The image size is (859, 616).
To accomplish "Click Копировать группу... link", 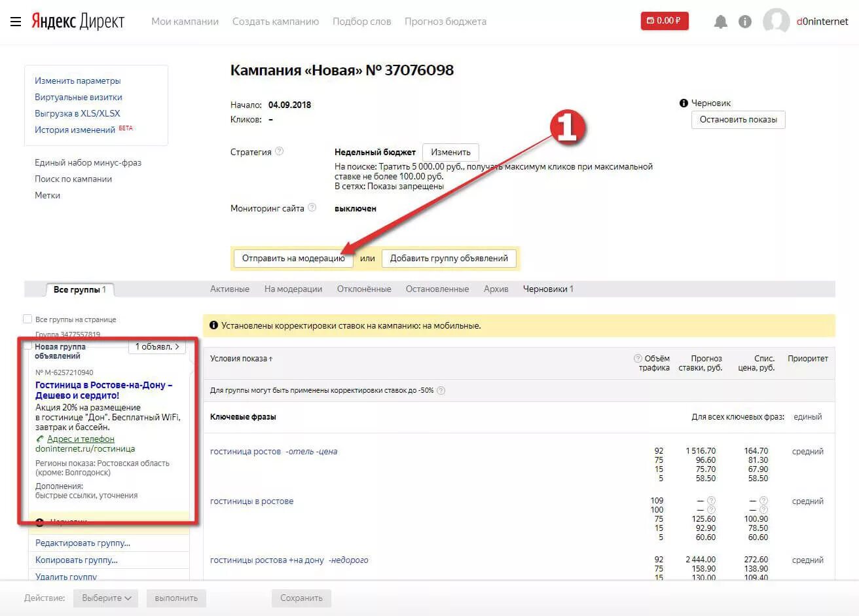I will click(x=77, y=560).
